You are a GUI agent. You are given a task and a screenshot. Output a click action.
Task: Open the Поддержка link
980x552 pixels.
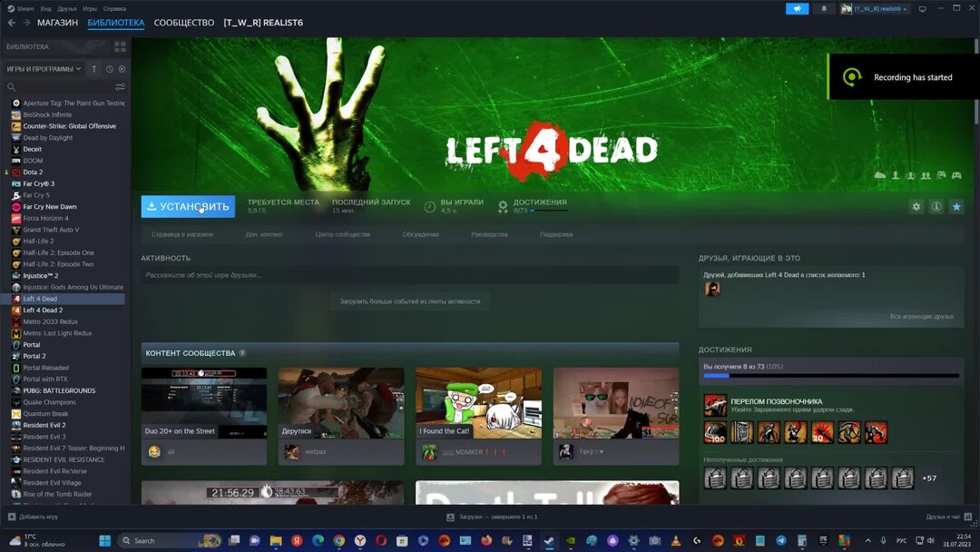click(x=556, y=234)
